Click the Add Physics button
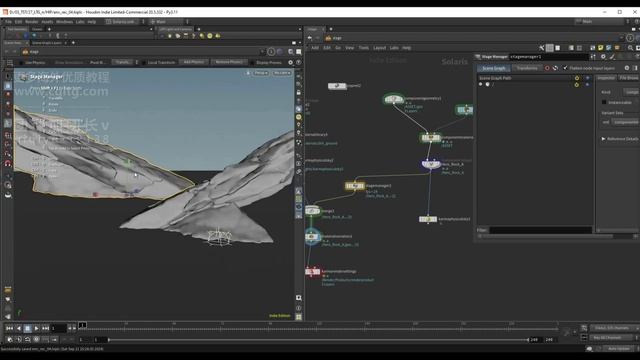 pos(193,62)
